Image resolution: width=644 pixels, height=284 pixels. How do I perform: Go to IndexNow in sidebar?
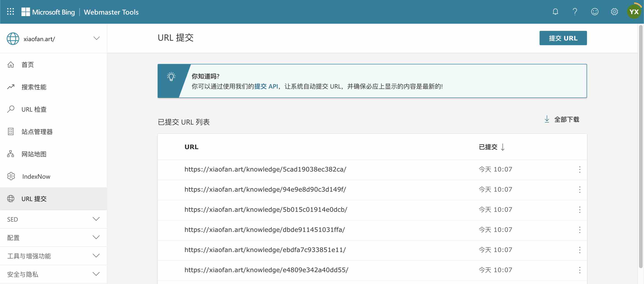(36, 176)
